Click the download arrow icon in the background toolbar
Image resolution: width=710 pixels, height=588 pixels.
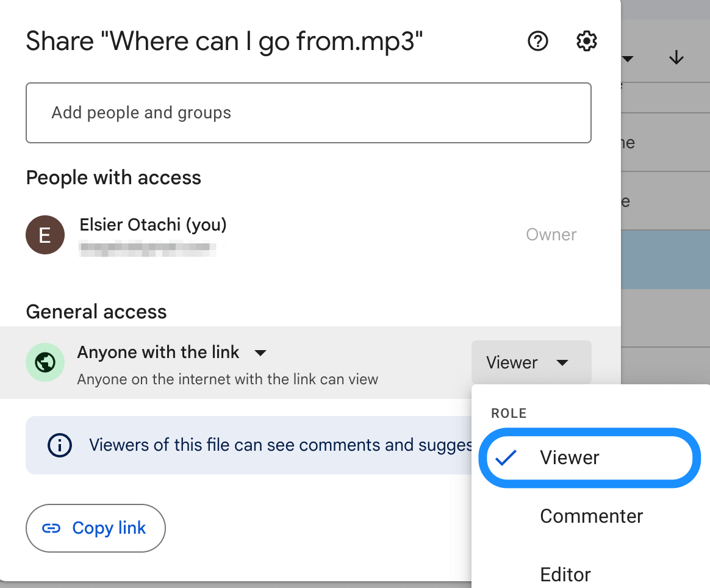676,57
